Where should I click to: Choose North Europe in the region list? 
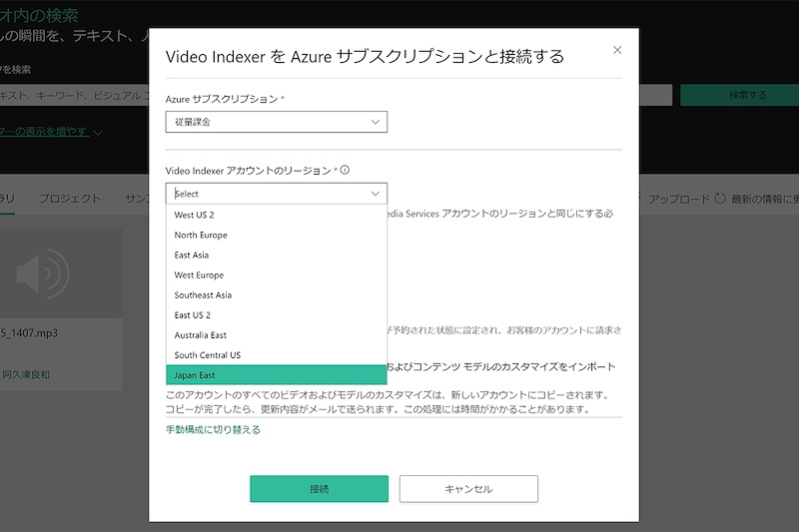(x=277, y=235)
